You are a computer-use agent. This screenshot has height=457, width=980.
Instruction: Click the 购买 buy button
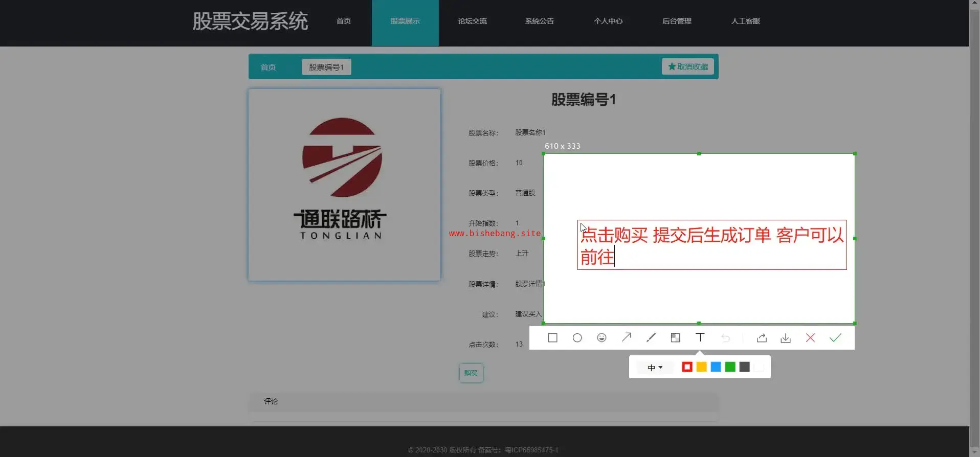(471, 373)
